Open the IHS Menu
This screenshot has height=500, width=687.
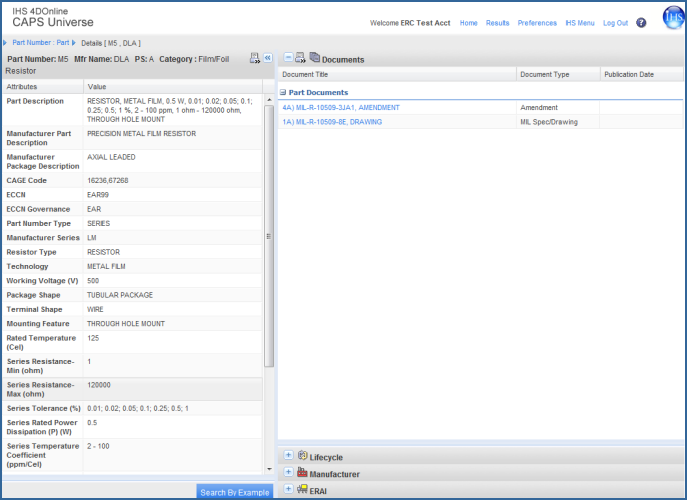[x=580, y=23]
